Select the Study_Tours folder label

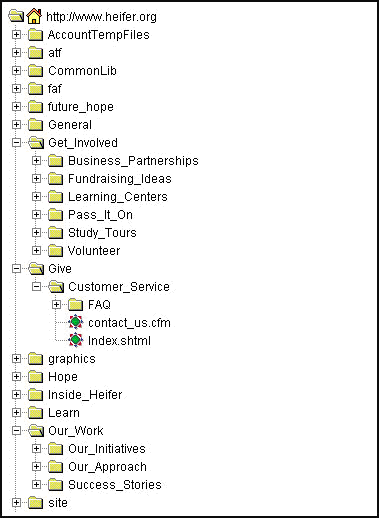pyautogui.click(x=102, y=233)
